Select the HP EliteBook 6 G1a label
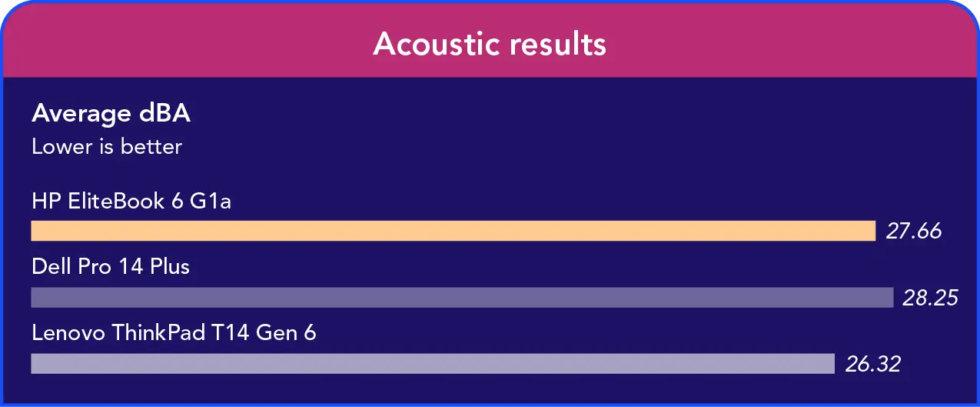This screenshot has height=407, width=980. click(131, 202)
